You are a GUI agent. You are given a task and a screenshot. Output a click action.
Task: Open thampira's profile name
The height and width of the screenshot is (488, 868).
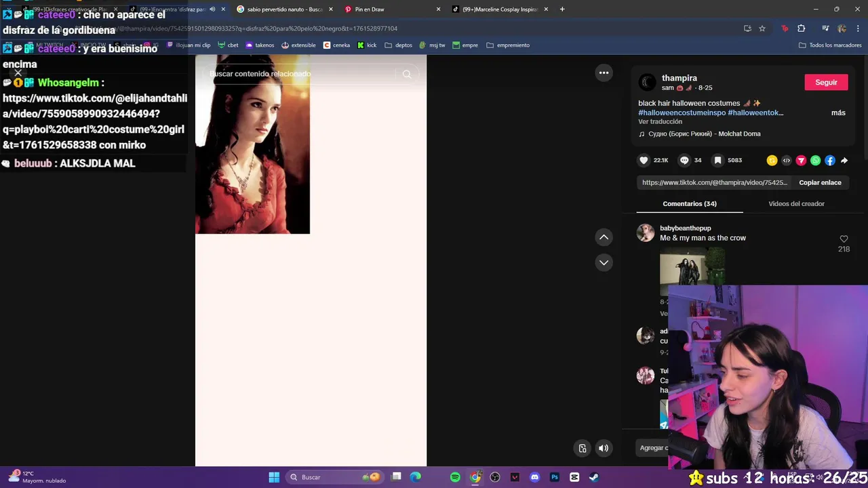point(679,78)
